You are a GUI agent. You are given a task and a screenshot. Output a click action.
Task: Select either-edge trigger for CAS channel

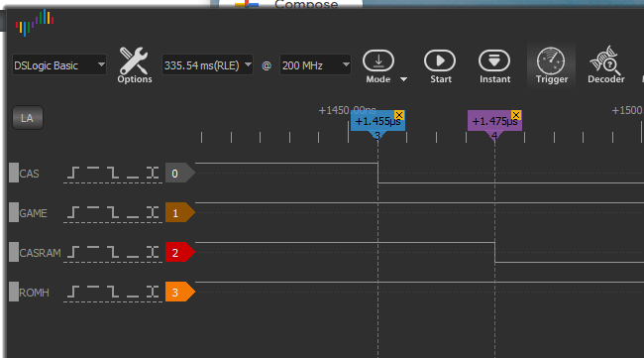pyautogui.click(x=153, y=173)
